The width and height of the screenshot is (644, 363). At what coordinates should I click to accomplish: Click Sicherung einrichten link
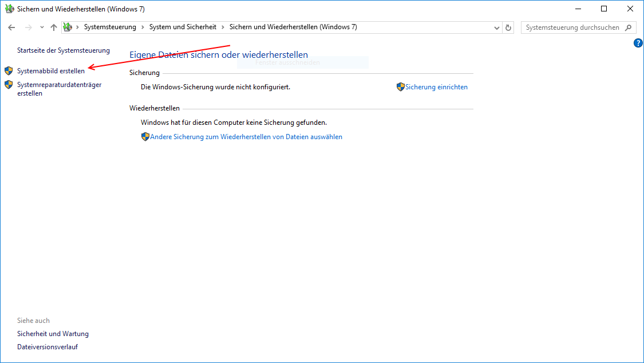click(436, 87)
